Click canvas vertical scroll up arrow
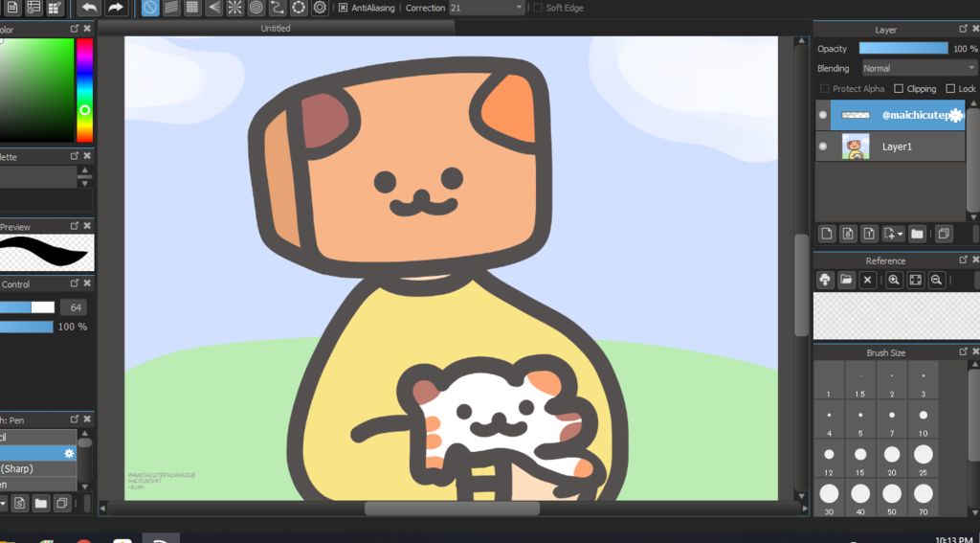 click(x=801, y=41)
